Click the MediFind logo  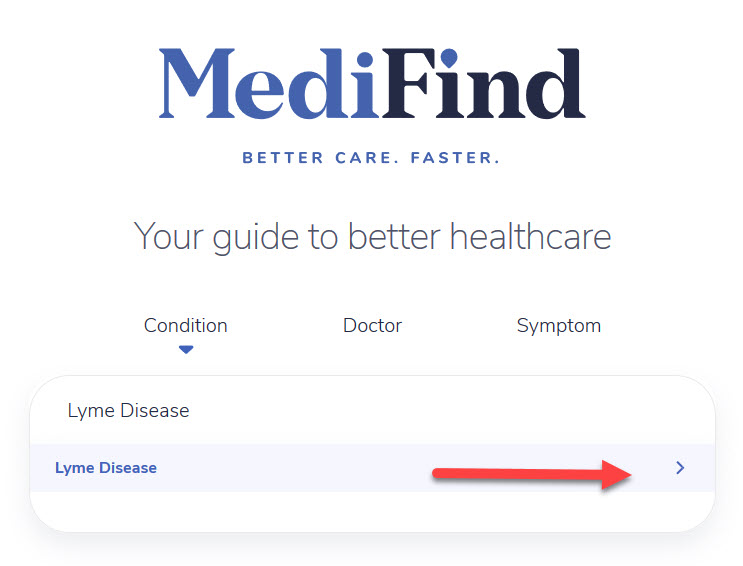[x=372, y=83]
